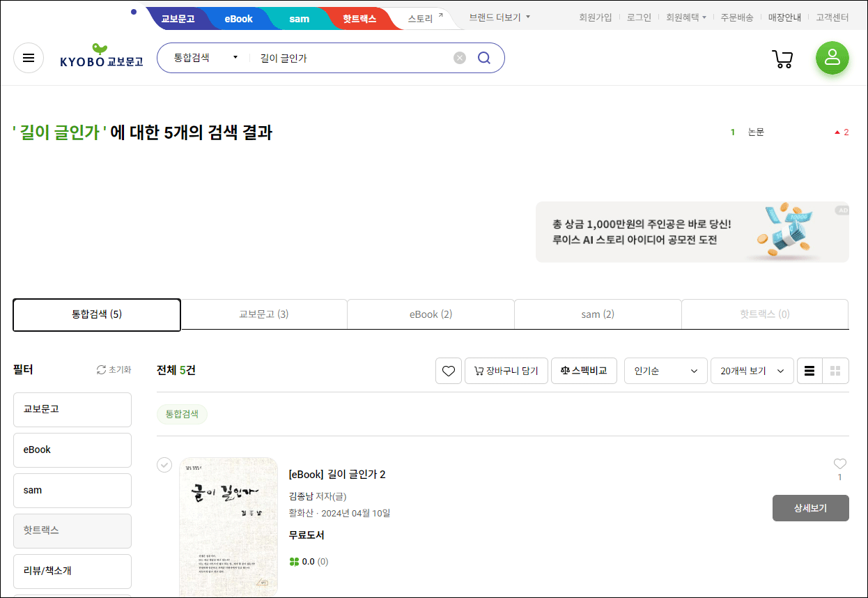Open the shopping cart icon
868x598 pixels.
click(x=783, y=59)
